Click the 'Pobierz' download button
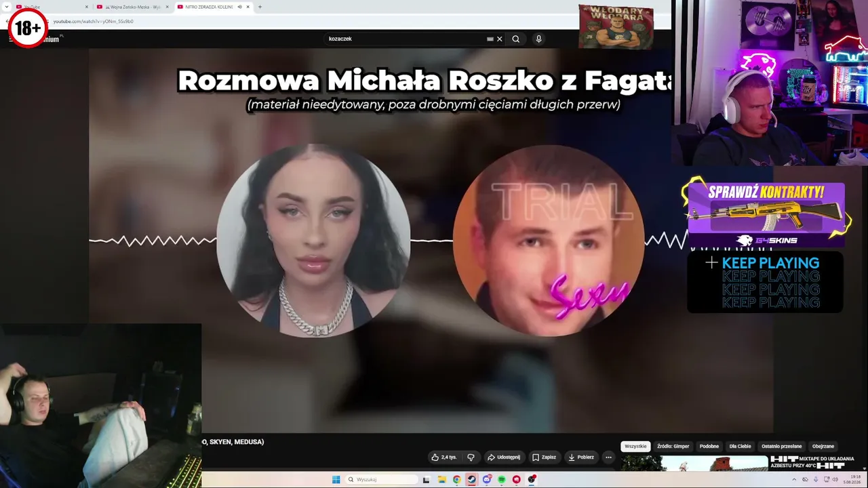The height and width of the screenshot is (488, 868). [x=581, y=457]
